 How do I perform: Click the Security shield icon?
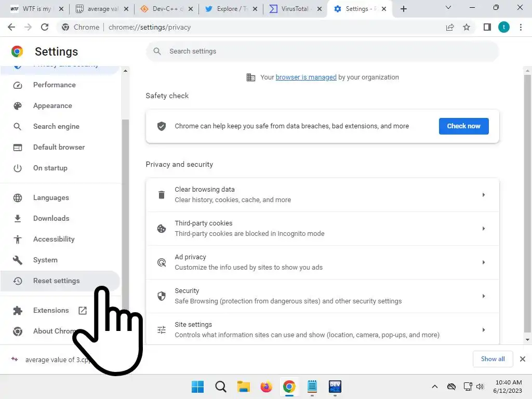pyautogui.click(x=162, y=296)
